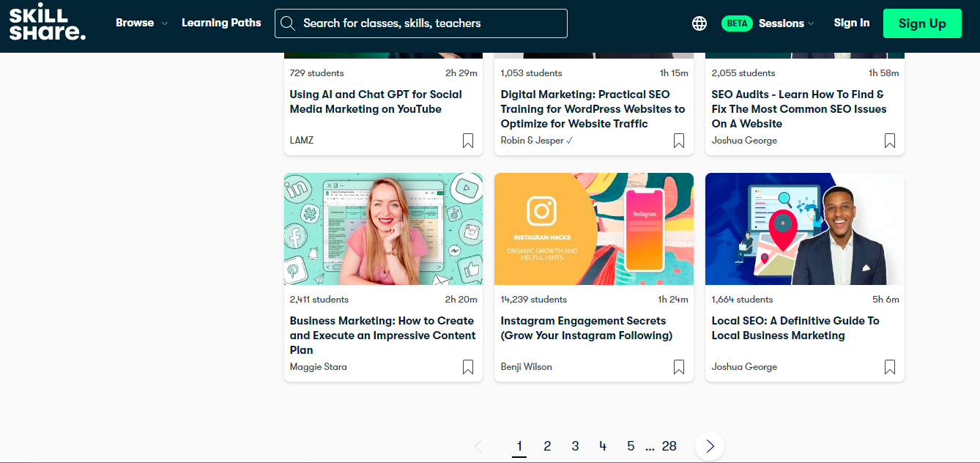Open the Skillshare logo home link
The height and width of the screenshot is (463, 980).
coord(48,23)
